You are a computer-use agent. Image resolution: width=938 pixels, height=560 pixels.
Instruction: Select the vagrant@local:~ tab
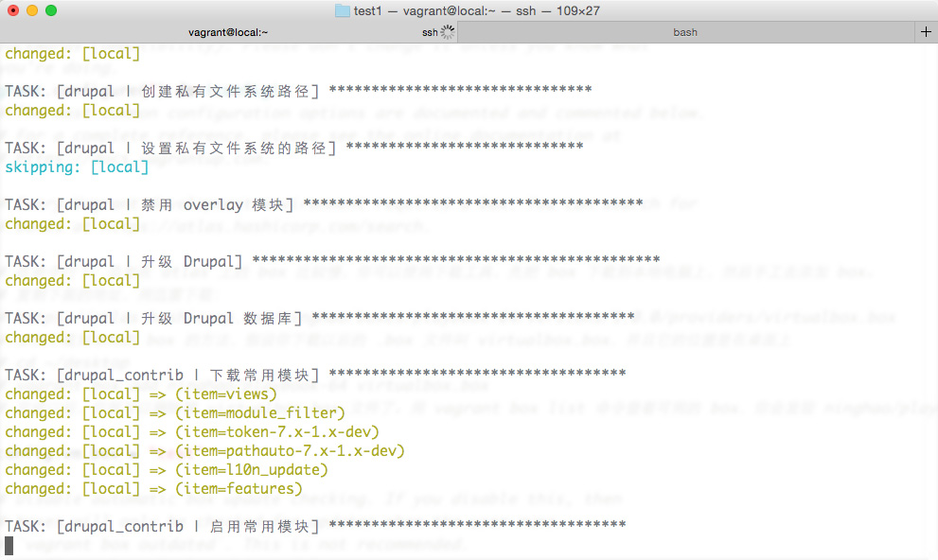228,32
